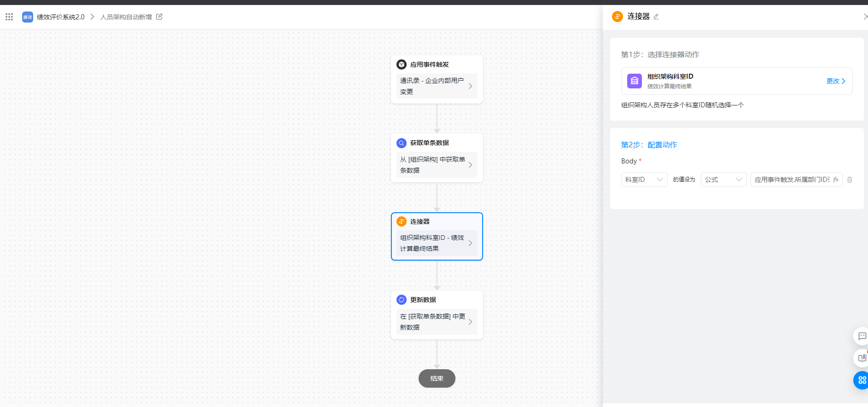
Task: Click the 绩效 app logo icon
Action: click(28, 17)
